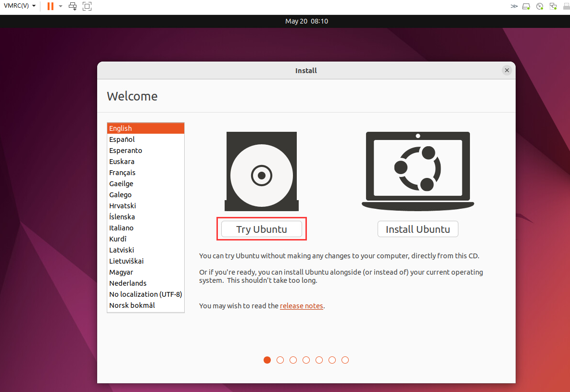
Task: Pause the virtual machine with the orange button
Action: tap(51, 6)
